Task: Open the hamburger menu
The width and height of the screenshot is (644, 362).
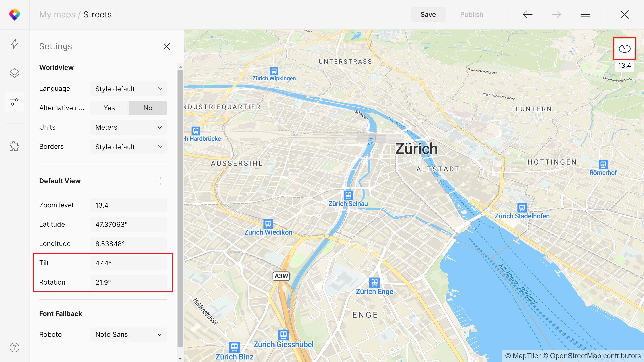Action: point(585,14)
